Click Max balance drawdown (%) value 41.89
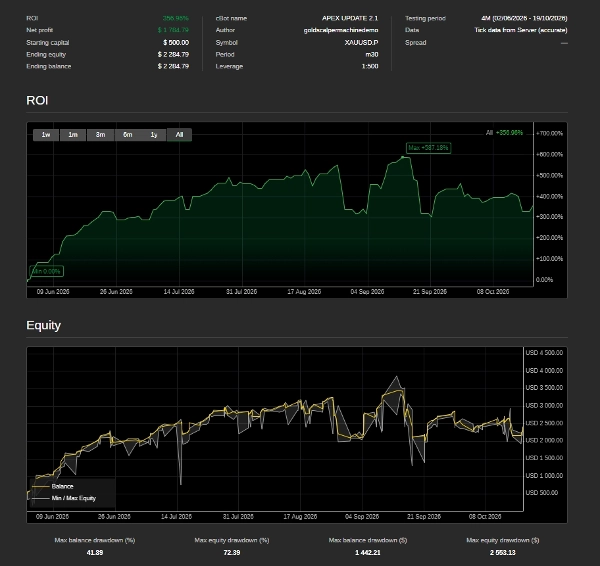Image resolution: width=600 pixels, height=566 pixels. tap(95, 553)
